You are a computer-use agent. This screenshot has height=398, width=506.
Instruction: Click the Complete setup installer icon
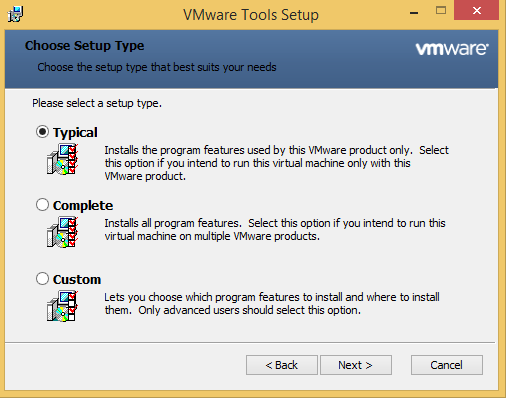[x=62, y=232]
